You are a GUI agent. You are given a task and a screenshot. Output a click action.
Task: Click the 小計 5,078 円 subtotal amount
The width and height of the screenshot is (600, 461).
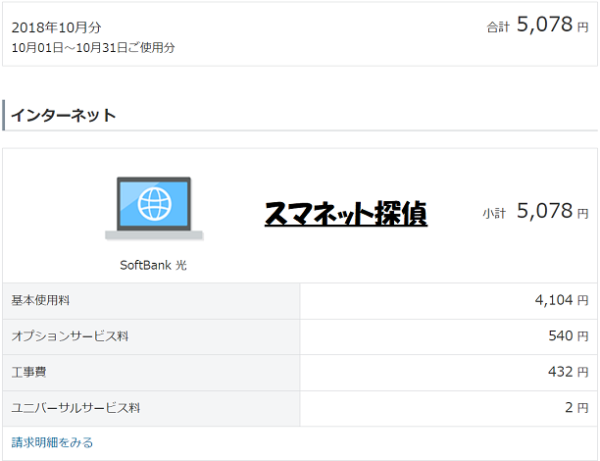pos(535,211)
